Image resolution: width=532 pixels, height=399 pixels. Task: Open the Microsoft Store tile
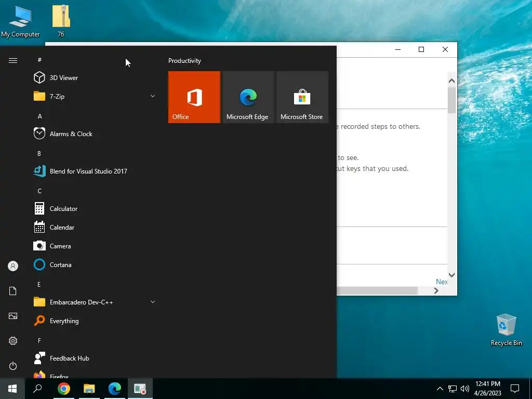pyautogui.click(x=302, y=97)
